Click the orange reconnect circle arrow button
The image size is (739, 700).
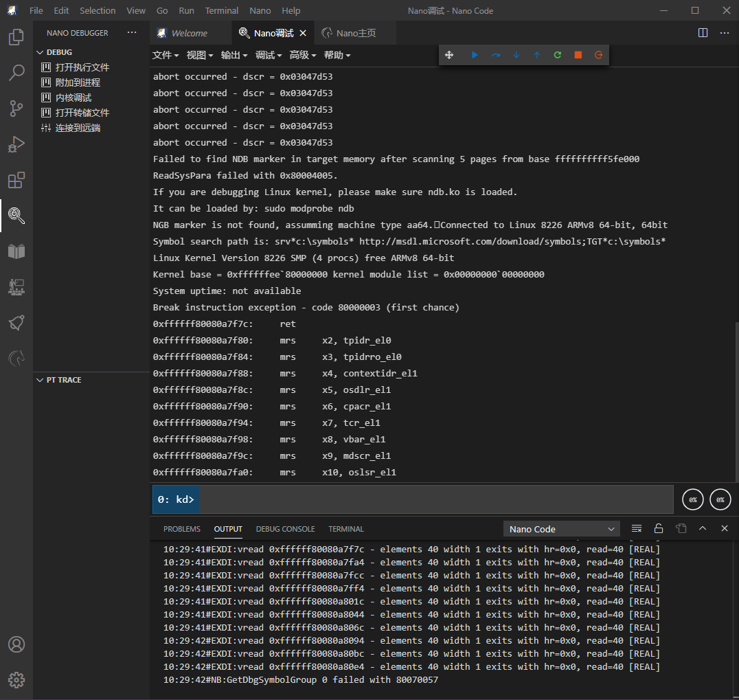coord(599,55)
